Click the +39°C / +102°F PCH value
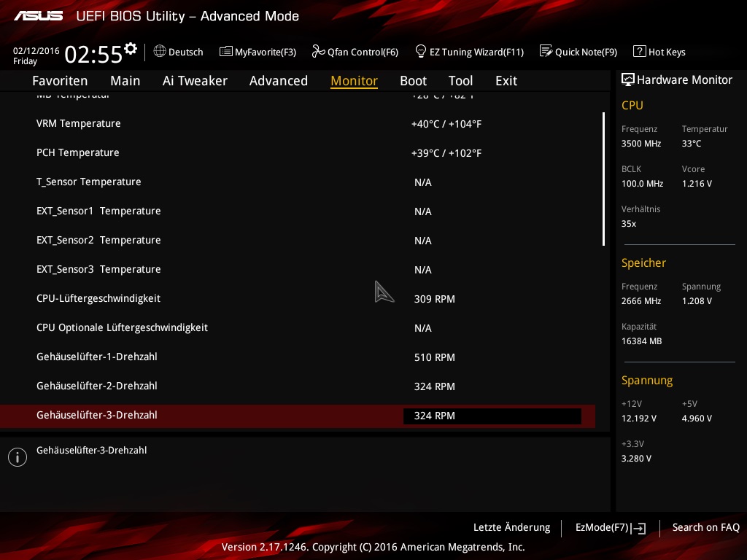Image resolution: width=747 pixels, height=560 pixels. click(x=446, y=153)
